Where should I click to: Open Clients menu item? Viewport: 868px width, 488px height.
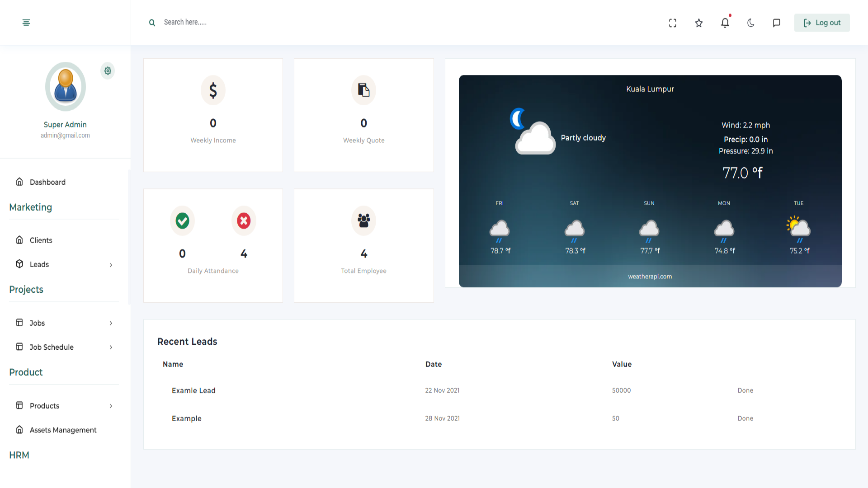click(x=41, y=240)
